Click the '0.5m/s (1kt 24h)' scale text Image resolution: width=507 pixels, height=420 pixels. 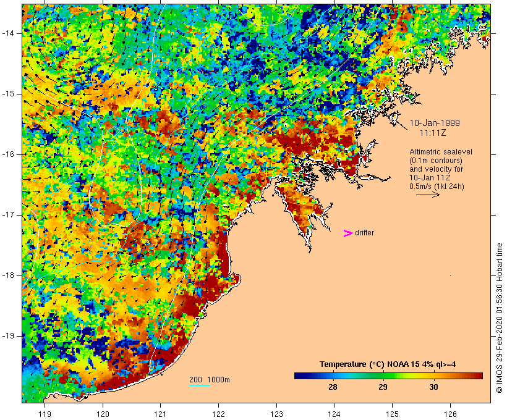[x=437, y=187]
